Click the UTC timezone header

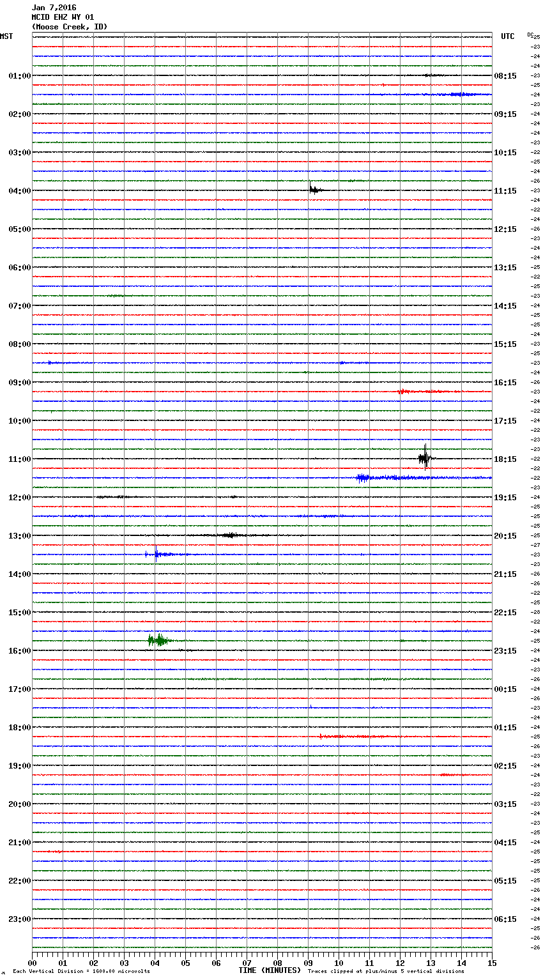tap(508, 36)
